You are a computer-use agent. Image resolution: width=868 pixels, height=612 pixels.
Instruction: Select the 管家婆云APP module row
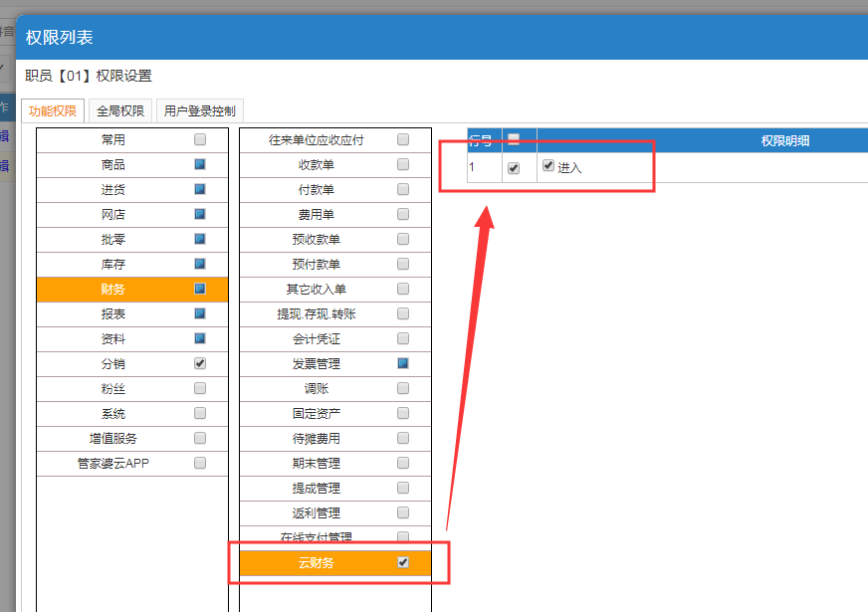click(132, 464)
